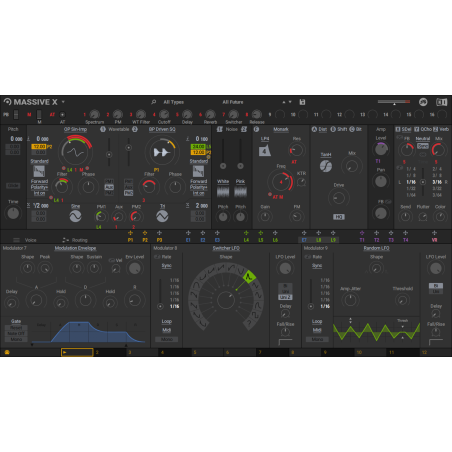Screen dimensions: 452x452
Task: Click the Modulator 8 rate slider
Action: [160, 294]
